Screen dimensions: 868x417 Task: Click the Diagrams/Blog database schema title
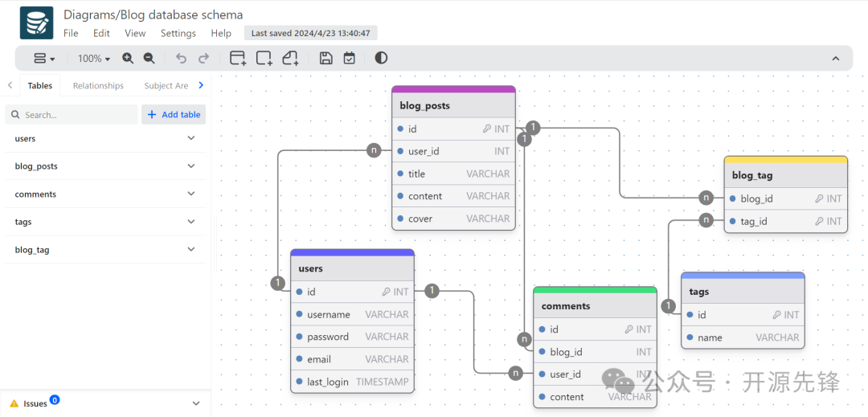coord(153,15)
